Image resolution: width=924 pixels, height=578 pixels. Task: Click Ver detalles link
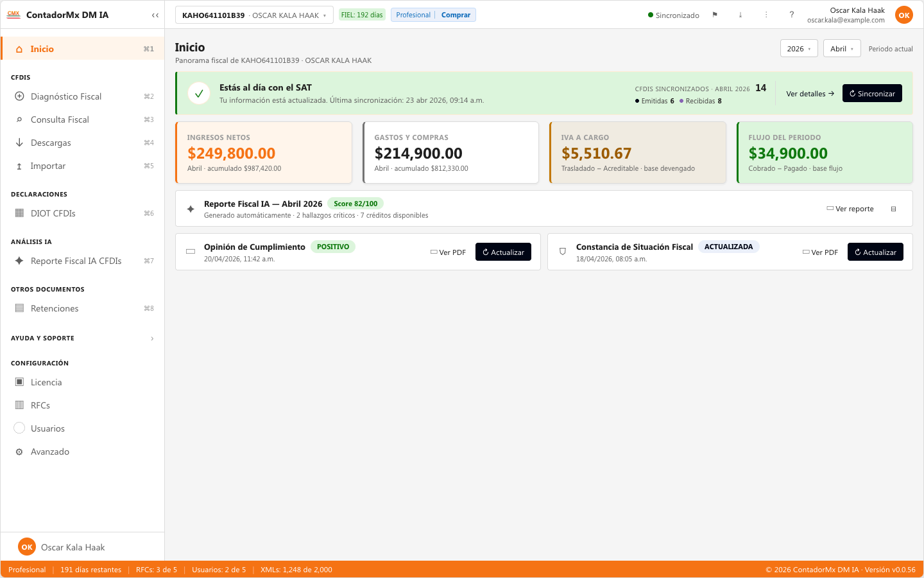point(810,94)
